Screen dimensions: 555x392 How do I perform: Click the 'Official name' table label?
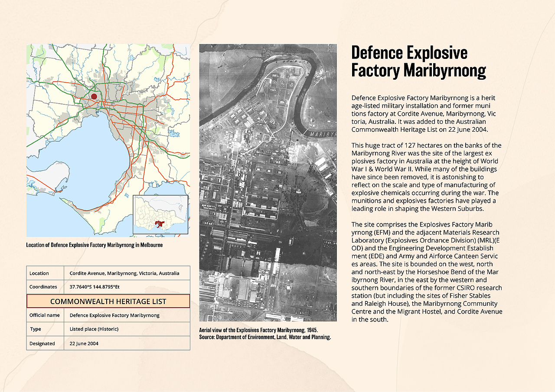(45, 315)
